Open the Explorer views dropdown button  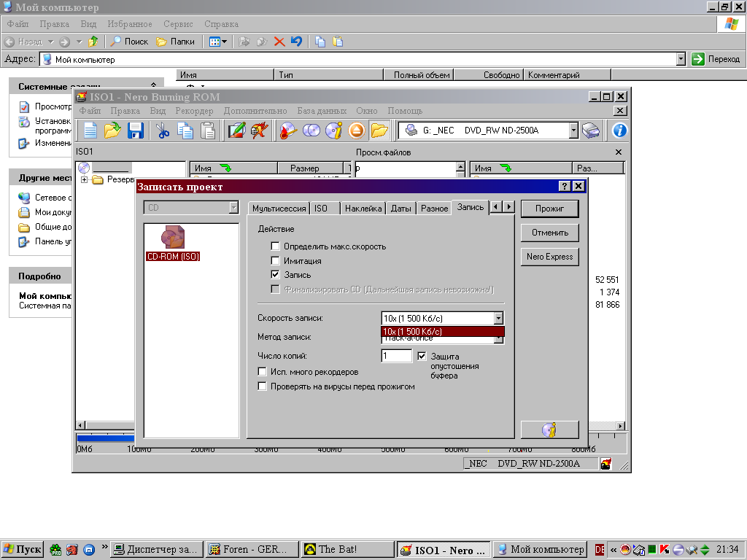tap(218, 42)
